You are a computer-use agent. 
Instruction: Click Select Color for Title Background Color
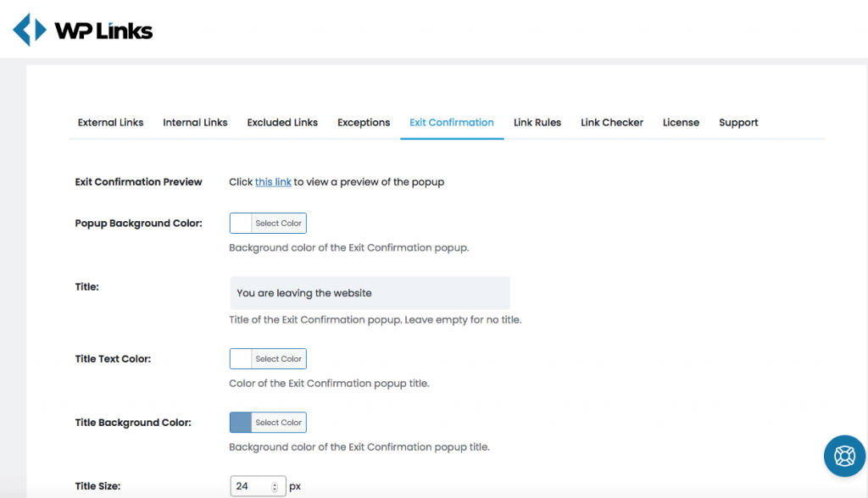[x=278, y=422]
